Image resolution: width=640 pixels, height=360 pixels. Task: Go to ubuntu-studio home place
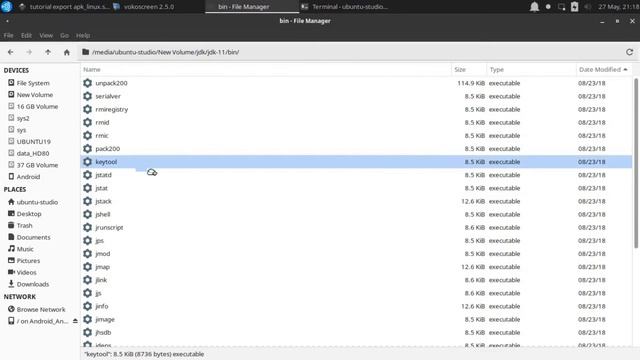coord(37,202)
